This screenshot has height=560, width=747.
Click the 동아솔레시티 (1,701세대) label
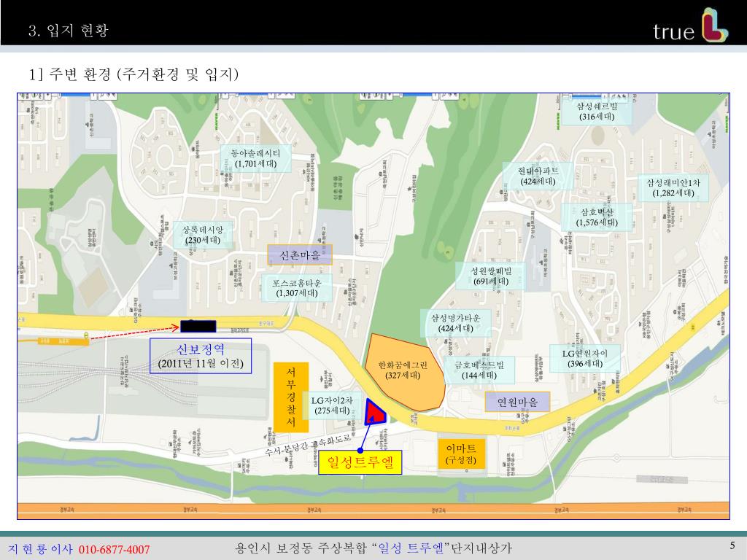[255, 158]
